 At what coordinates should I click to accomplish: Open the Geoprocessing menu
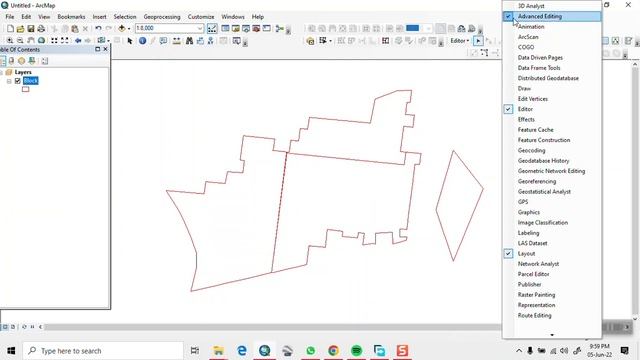162,17
